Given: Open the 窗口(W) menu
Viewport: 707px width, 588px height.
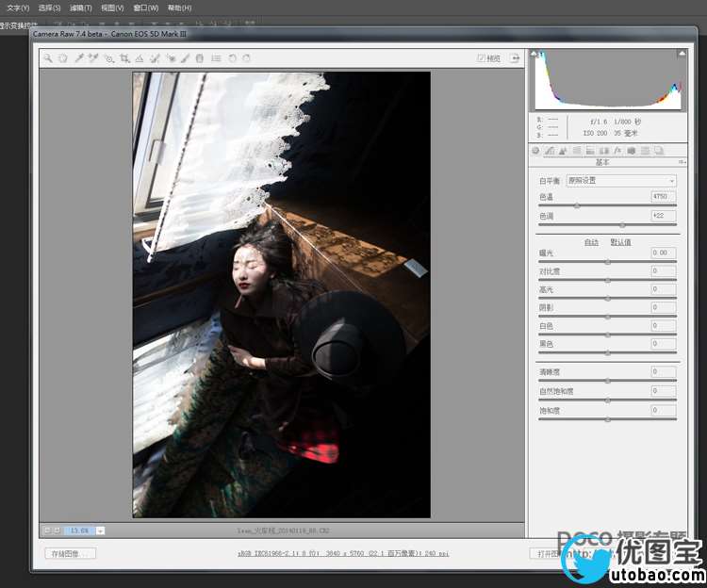Looking at the screenshot, I should [x=146, y=8].
